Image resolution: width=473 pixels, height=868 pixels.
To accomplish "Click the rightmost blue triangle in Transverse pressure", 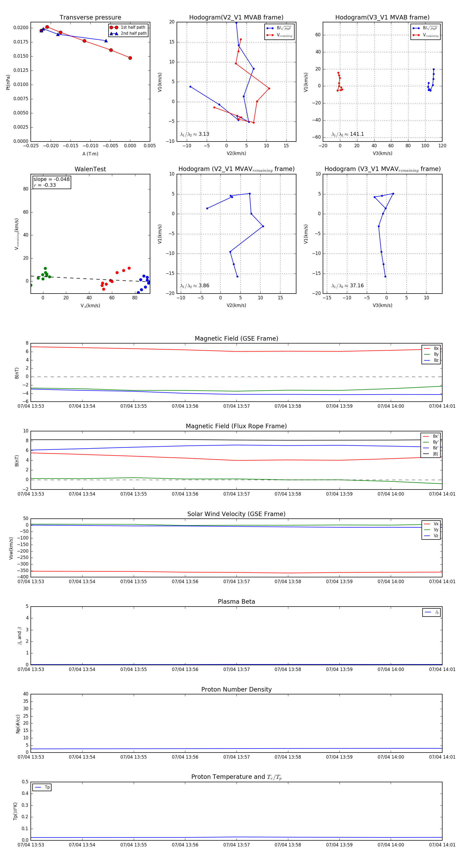I will [106, 41].
